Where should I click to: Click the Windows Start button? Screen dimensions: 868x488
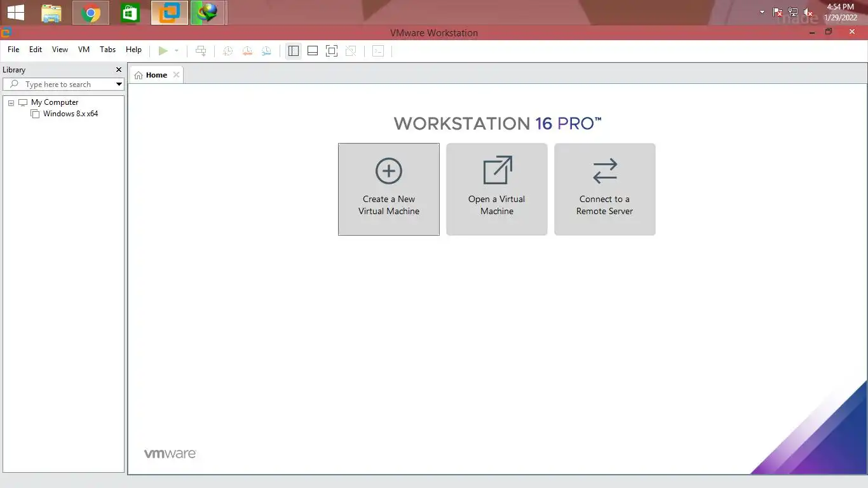coord(16,13)
